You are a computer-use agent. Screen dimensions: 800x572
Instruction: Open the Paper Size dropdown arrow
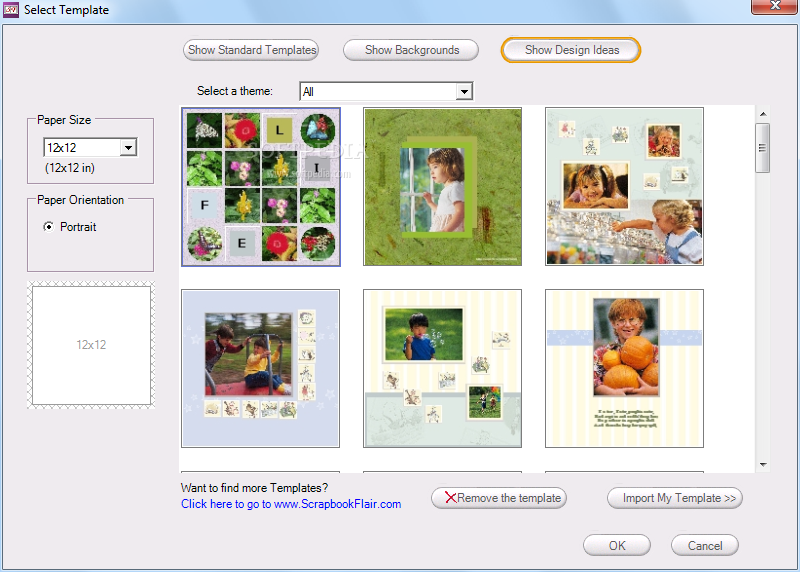pos(129,147)
